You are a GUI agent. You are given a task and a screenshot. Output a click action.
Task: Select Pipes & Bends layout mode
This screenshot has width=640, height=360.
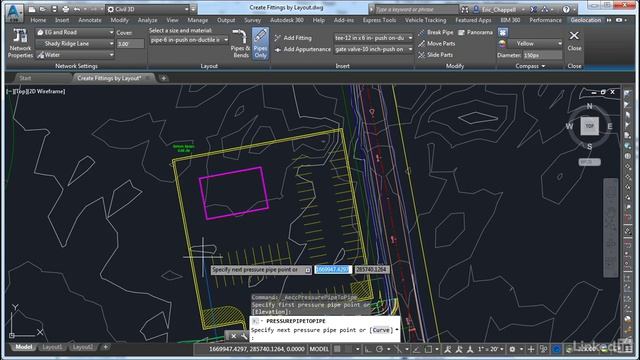(240, 43)
